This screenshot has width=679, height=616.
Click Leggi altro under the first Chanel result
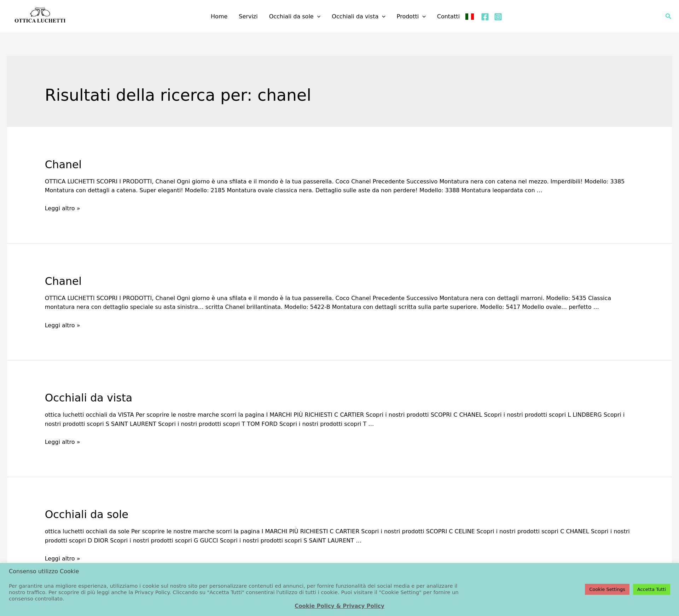(x=62, y=209)
